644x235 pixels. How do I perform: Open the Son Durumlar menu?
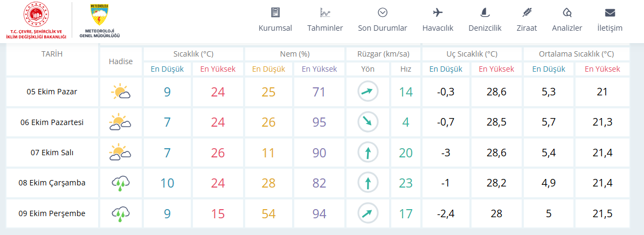[x=383, y=28]
